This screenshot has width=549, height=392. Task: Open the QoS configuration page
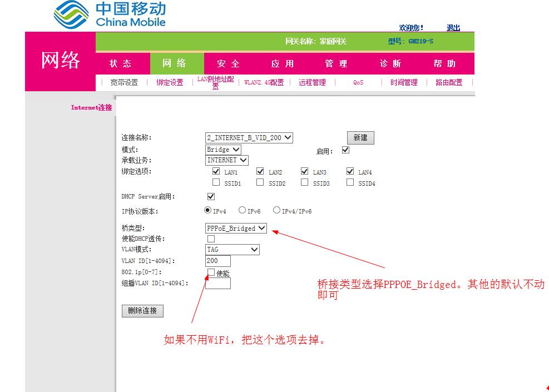[x=358, y=82]
